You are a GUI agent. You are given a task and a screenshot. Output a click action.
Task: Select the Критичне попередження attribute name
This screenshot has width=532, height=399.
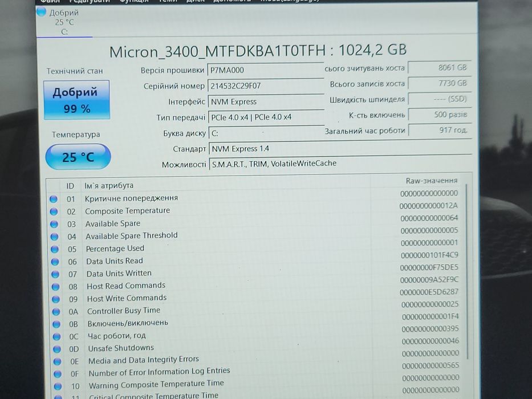coord(131,198)
